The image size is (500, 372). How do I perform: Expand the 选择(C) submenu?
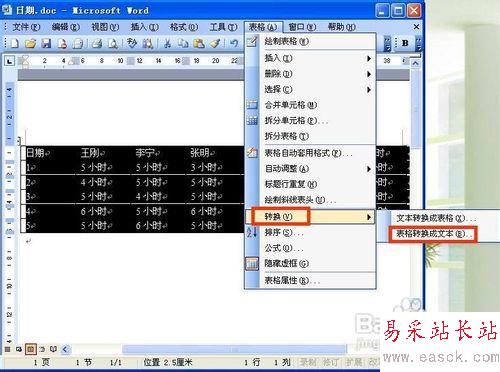coord(310,89)
